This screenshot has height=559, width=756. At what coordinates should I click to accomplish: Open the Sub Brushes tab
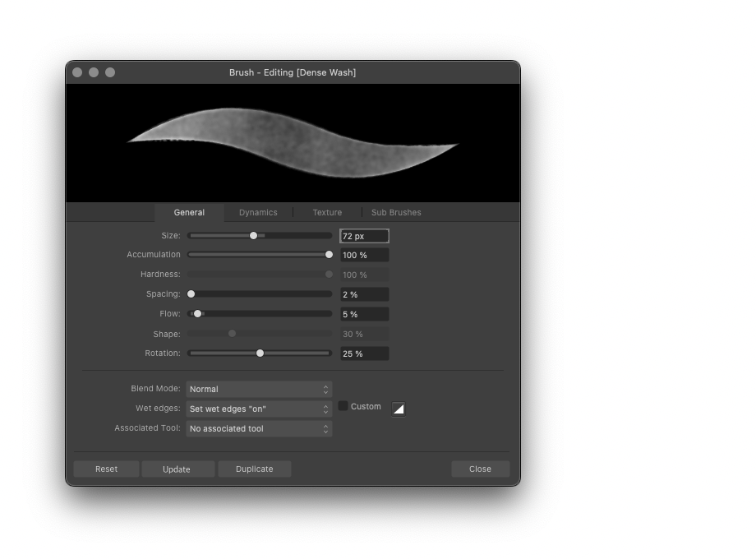(396, 212)
